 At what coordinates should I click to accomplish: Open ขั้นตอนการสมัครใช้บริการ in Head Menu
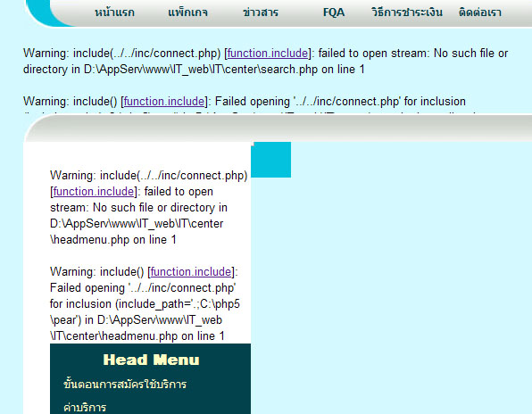point(125,385)
